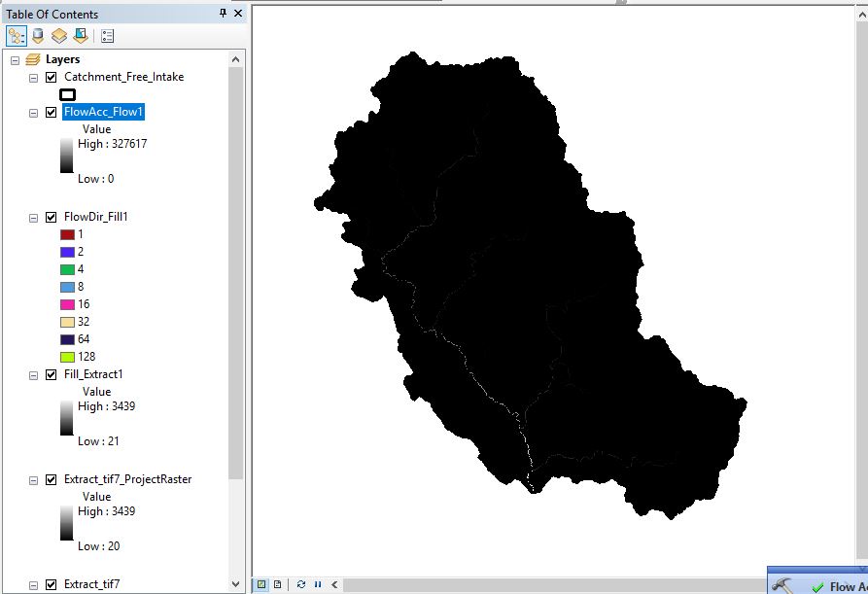The height and width of the screenshot is (594, 868).
Task: Click the Table Of Contents scroll down arrow
Action: pos(236,584)
